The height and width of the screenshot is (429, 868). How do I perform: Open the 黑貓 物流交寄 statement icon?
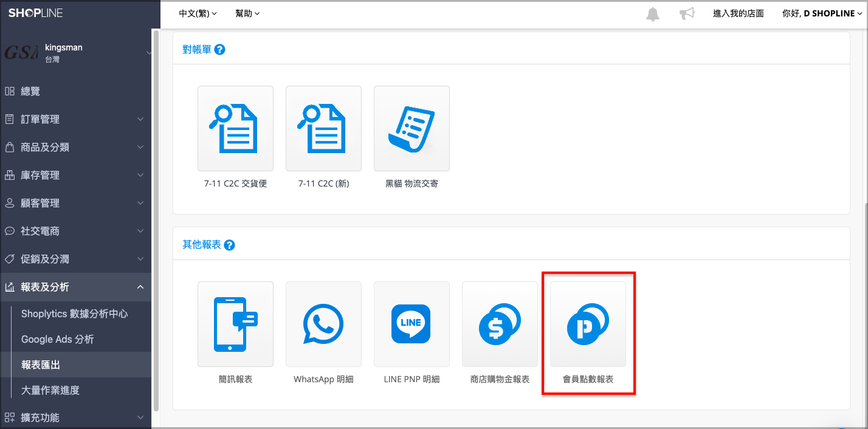tap(412, 128)
